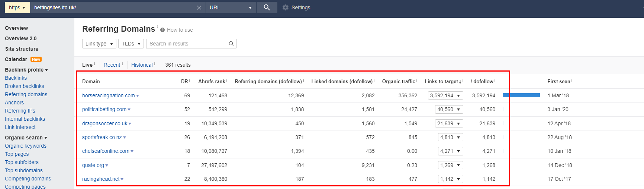Sort by dofollow column header
The width and height of the screenshot is (644, 189).
point(482,81)
